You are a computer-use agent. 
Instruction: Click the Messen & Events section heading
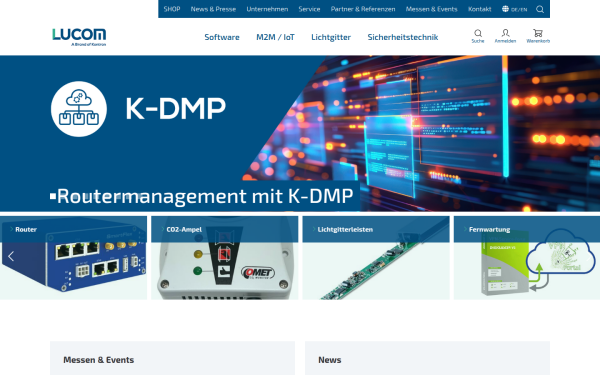(x=99, y=360)
